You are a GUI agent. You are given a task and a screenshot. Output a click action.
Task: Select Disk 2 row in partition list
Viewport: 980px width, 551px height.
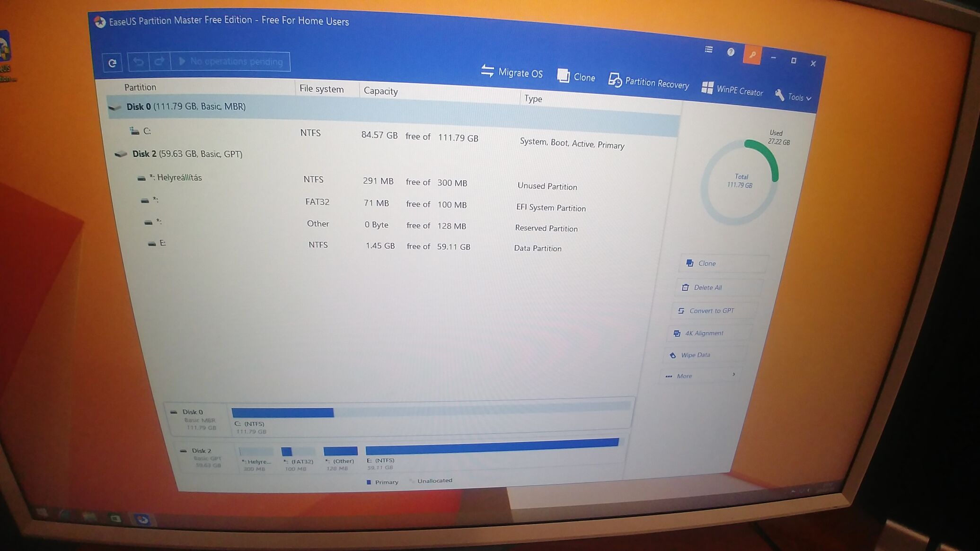[x=187, y=154]
